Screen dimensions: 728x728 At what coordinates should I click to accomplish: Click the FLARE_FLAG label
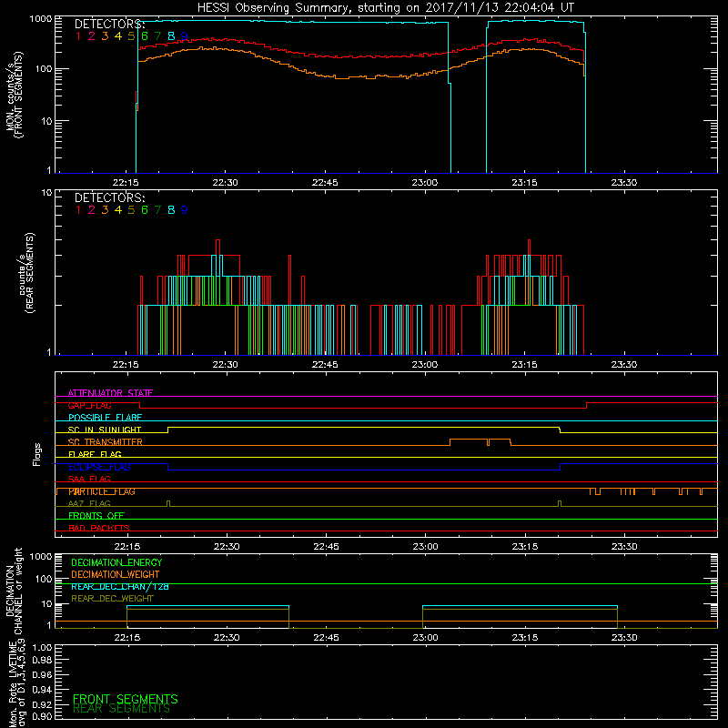tap(95, 454)
